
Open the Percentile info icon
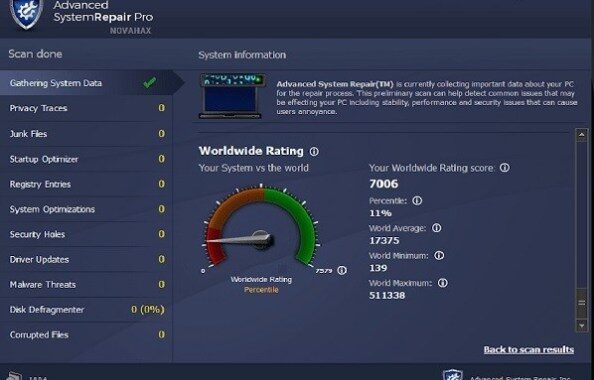pos(417,200)
